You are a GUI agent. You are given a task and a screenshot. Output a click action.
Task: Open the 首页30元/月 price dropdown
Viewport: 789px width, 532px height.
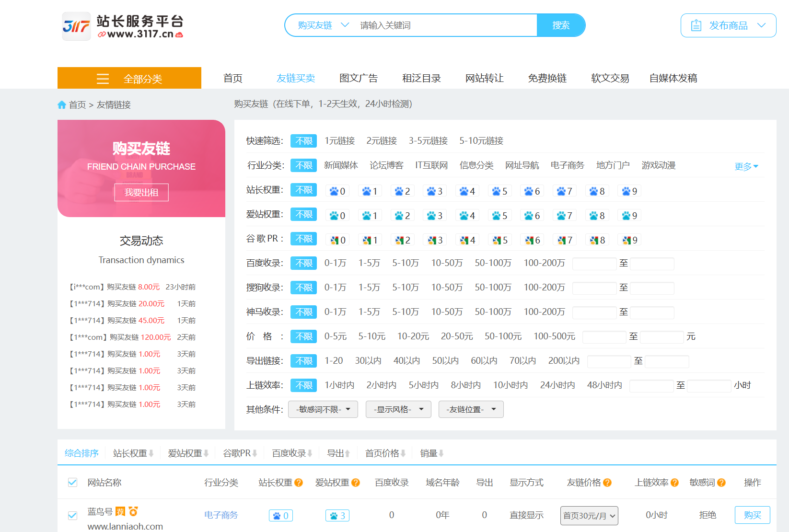(589, 515)
